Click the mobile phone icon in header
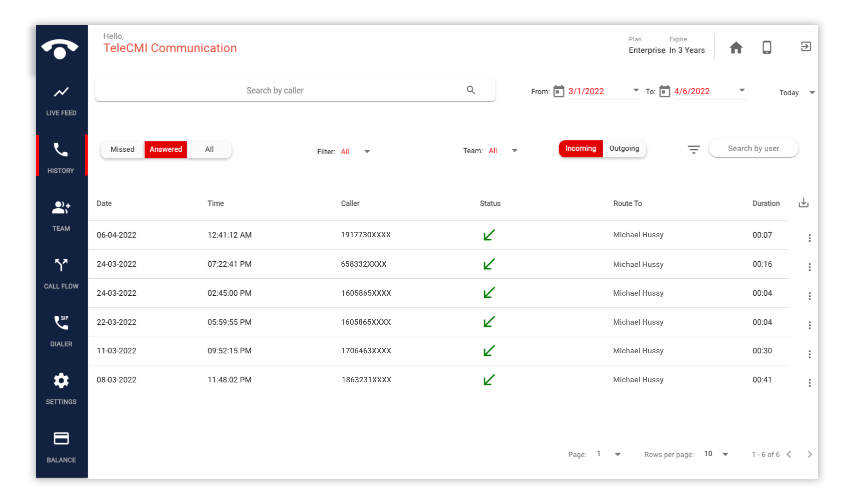This screenshot has height=504, width=854. [x=767, y=47]
